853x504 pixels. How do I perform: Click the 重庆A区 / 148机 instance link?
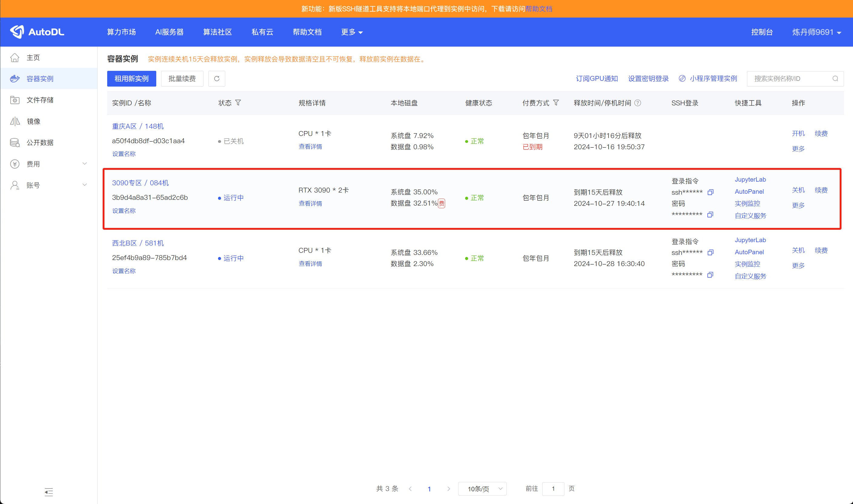click(x=137, y=126)
